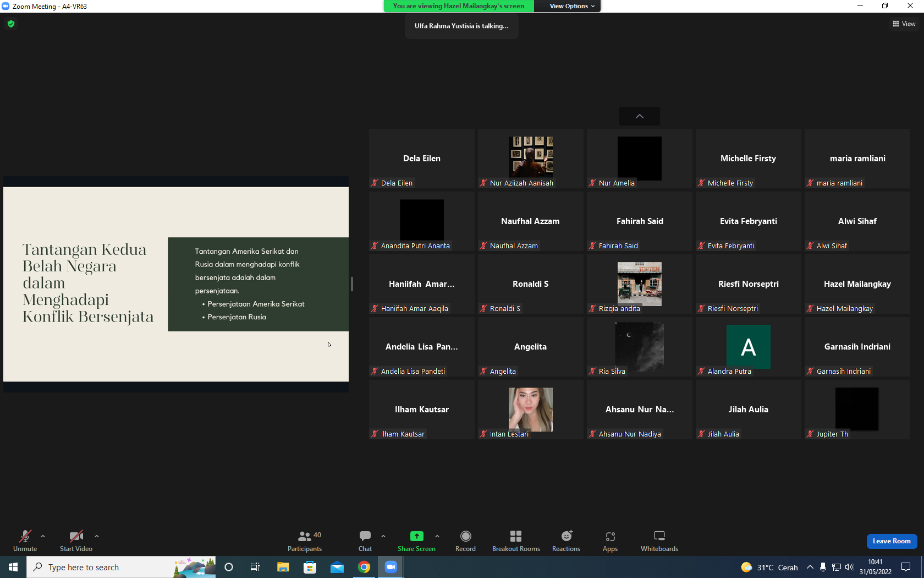Click the Leave Room button
Image resolution: width=924 pixels, height=578 pixels.
tap(892, 541)
